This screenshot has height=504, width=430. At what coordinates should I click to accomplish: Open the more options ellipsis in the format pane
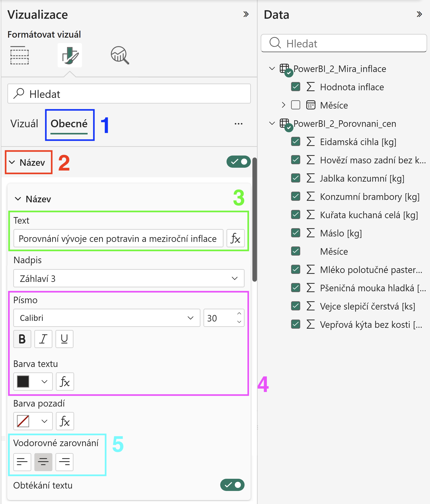tap(238, 124)
